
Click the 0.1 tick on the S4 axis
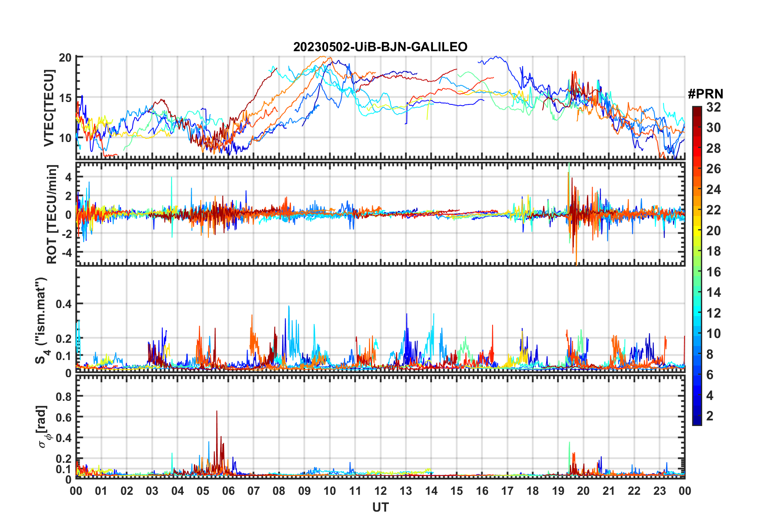coord(64,356)
